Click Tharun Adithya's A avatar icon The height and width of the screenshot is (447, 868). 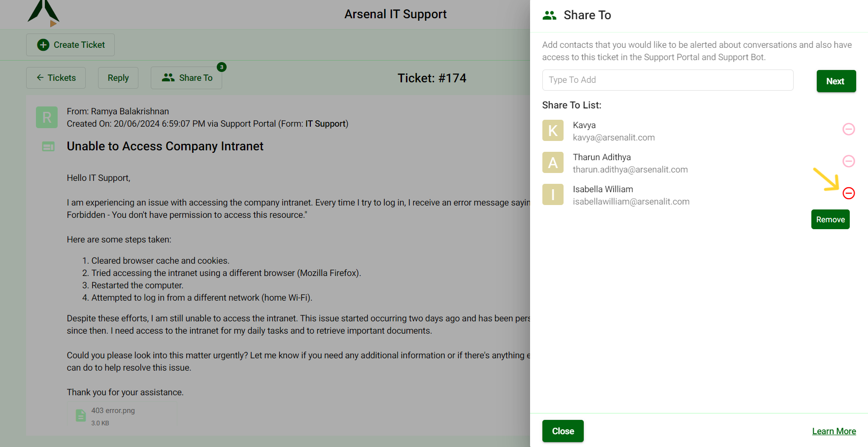tap(553, 163)
